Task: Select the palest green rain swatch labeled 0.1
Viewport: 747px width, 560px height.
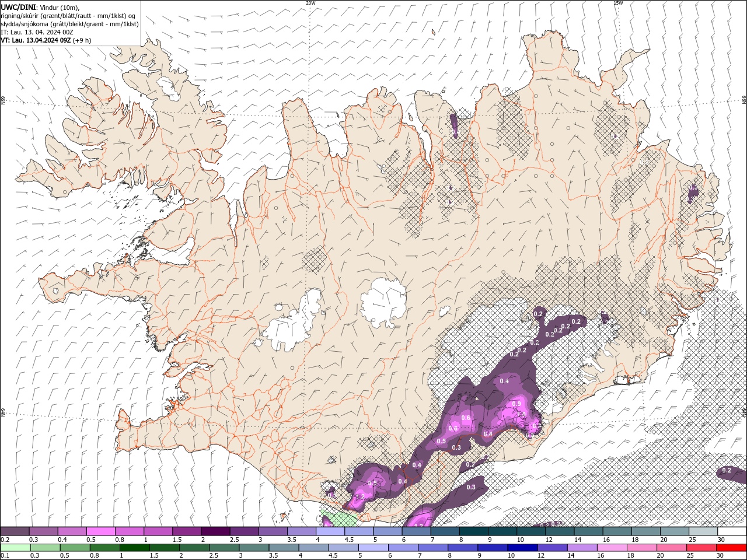Action: [x=15, y=548]
